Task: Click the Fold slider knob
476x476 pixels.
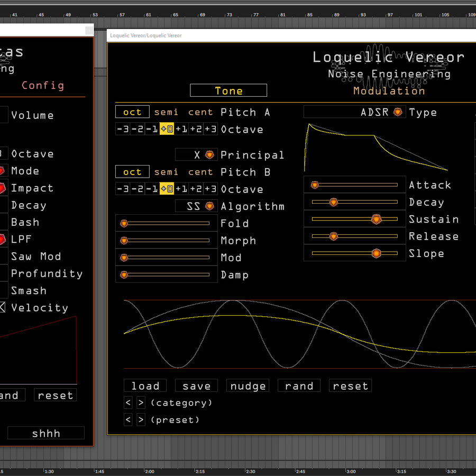Action: [124, 224]
